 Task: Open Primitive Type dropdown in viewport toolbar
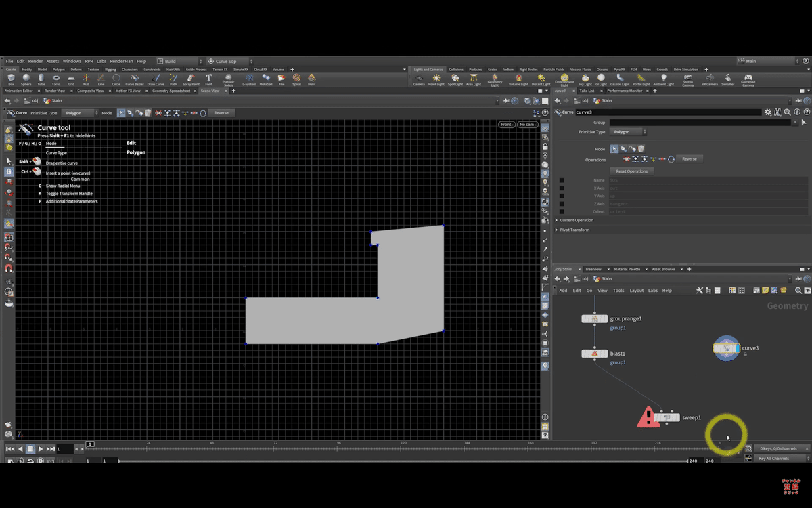point(80,113)
